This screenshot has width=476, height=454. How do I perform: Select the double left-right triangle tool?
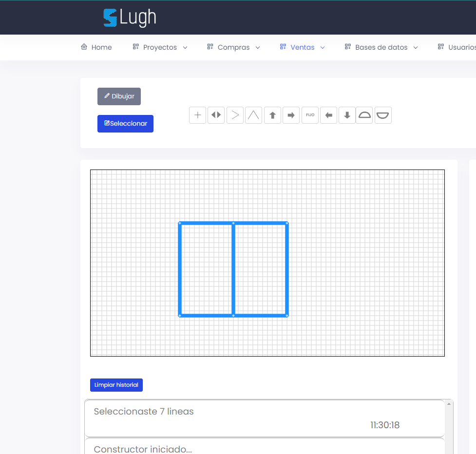click(x=216, y=115)
